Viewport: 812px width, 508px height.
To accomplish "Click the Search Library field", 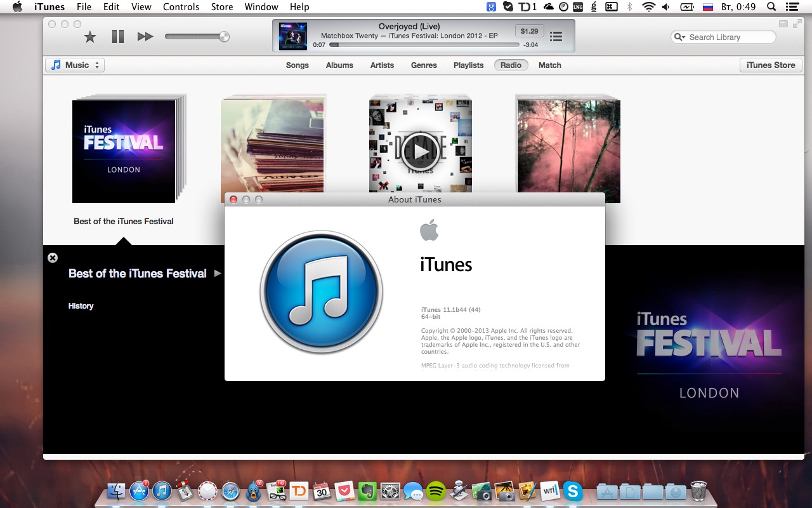I will coord(723,37).
